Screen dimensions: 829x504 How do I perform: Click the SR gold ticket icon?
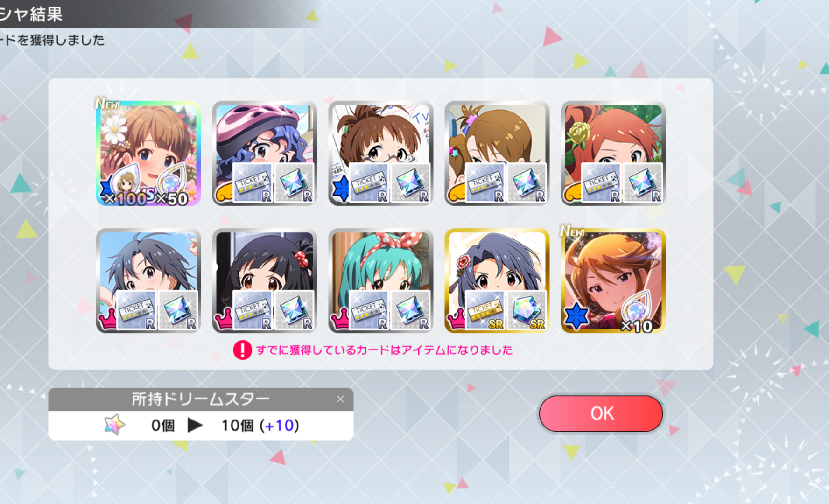[485, 310]
